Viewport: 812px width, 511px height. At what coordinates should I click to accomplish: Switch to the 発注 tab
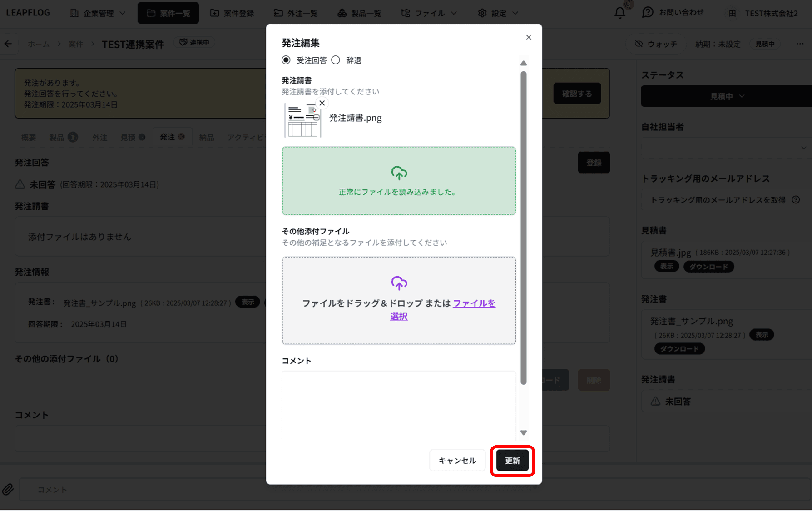tap(167, 137)
